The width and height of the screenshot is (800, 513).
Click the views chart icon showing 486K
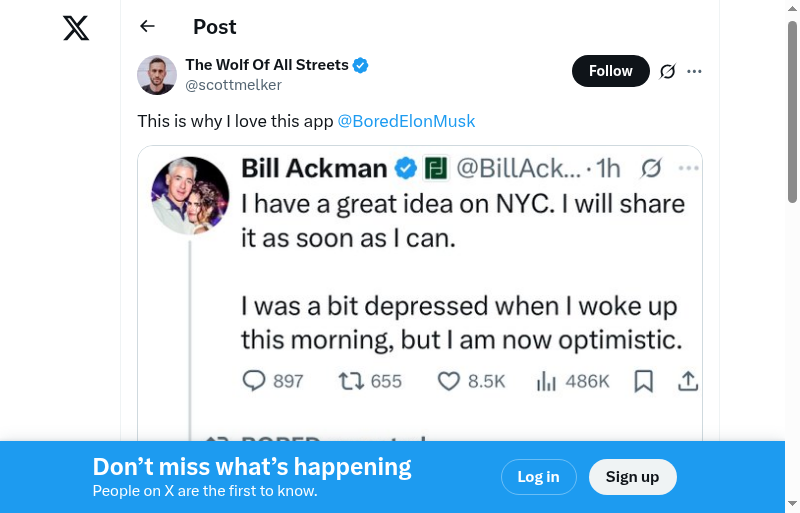click(x=547, y=381)
